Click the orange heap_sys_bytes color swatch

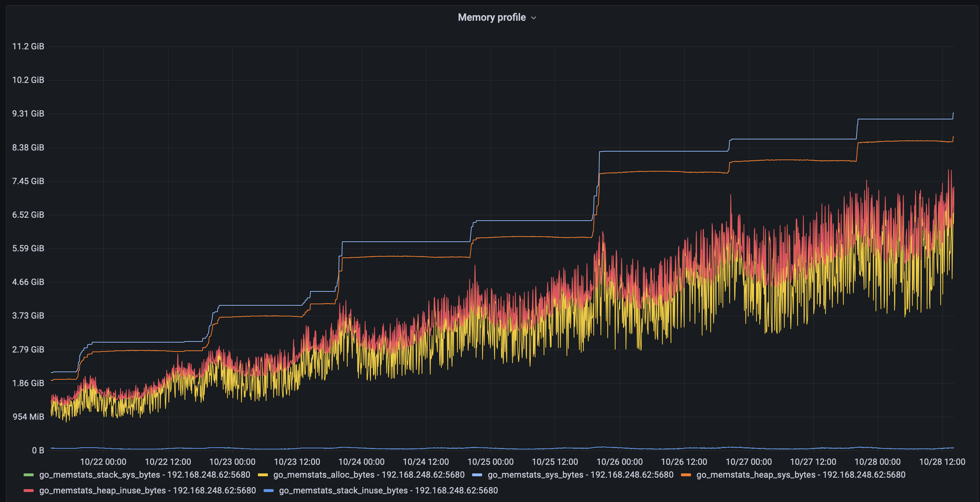point(686,475)
